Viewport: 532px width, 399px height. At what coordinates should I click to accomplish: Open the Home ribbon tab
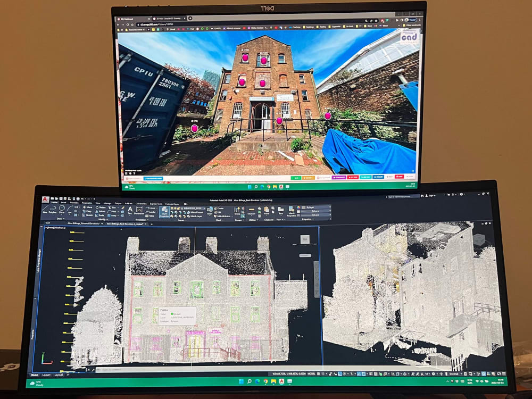[54, 203]
